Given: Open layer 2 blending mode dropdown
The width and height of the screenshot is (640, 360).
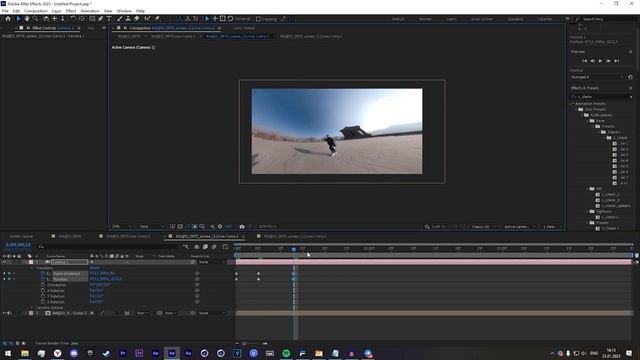Looking at the screenshot, I should tap(142, 313).
